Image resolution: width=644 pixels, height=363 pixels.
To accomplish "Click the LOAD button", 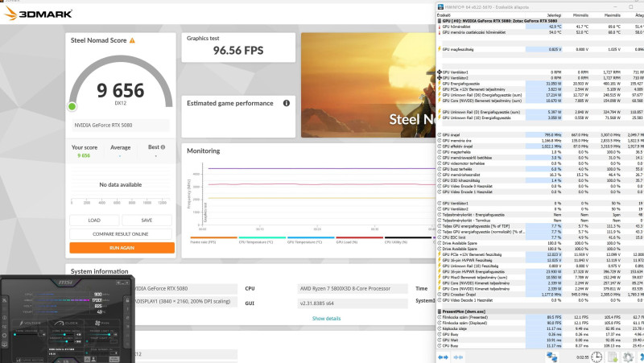I will click(x=94, y=220).
